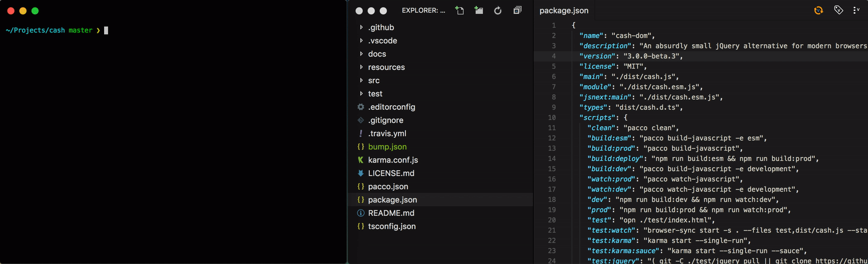
Task: Expand the .vscode folder
Action: 441,41
